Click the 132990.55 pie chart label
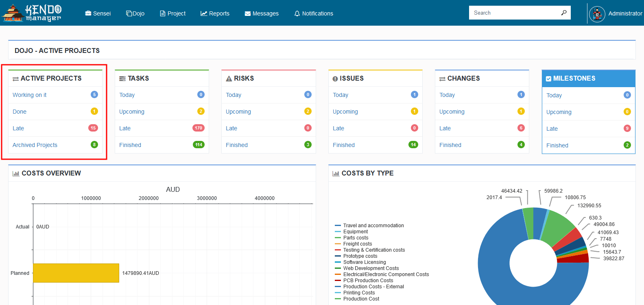The height and width of the screenshot is (305, 644). (x=589, y=206)
